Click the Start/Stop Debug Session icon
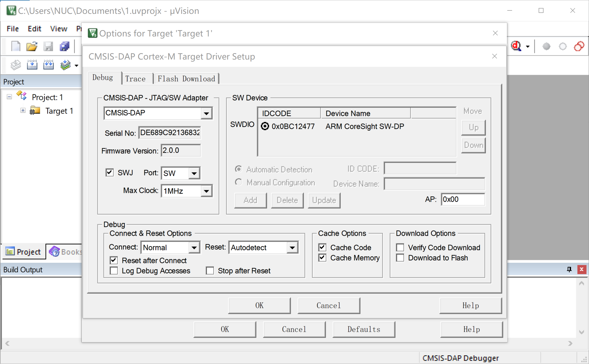Viewport: 589px width, 364px height. tap(516, 46)
